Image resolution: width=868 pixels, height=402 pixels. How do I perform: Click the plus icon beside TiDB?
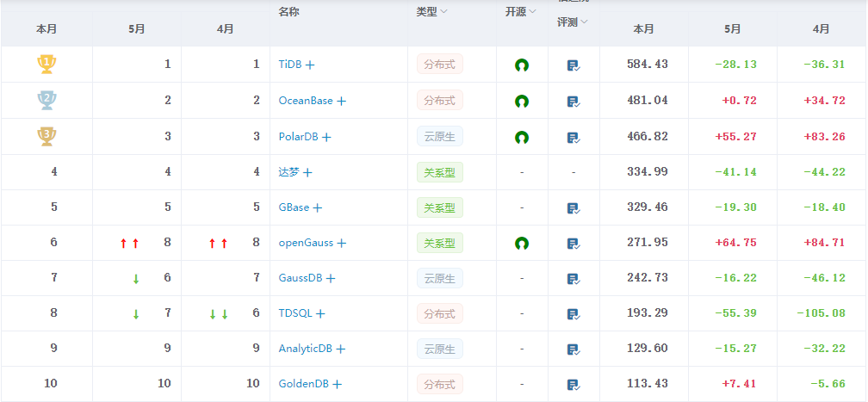pyautogui.click(x=310, y=65)
